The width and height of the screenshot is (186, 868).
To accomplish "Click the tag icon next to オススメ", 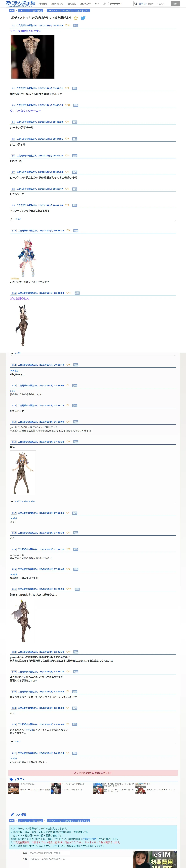I will click(11, 779).
